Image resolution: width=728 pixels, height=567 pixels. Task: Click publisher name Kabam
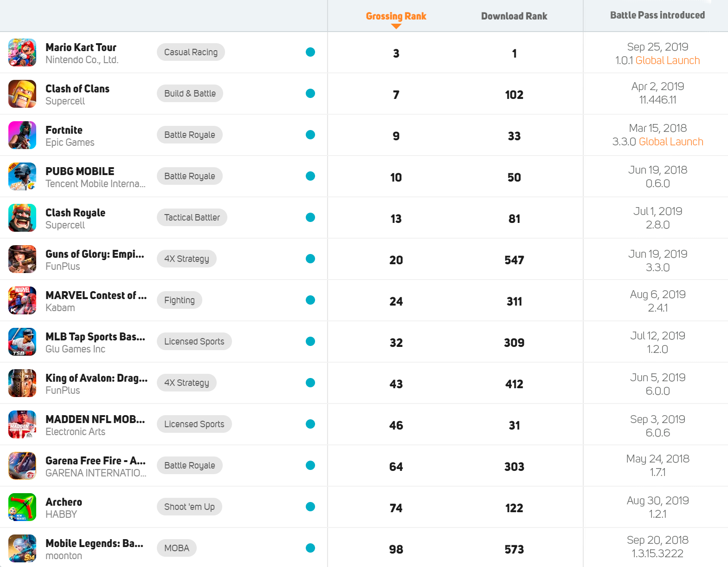click(x=60, y=308)
